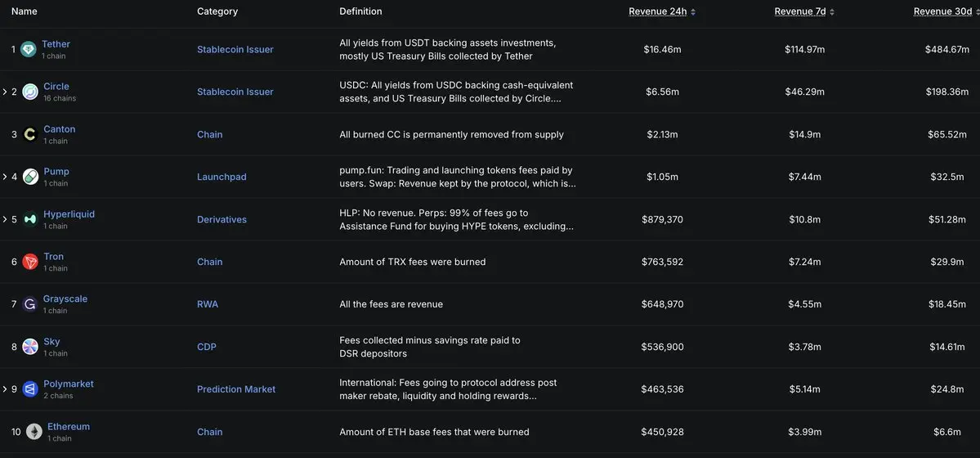Screen dimensions: 980x458
Task: Sort by Revenue 7d column
Action: (803, 11)
